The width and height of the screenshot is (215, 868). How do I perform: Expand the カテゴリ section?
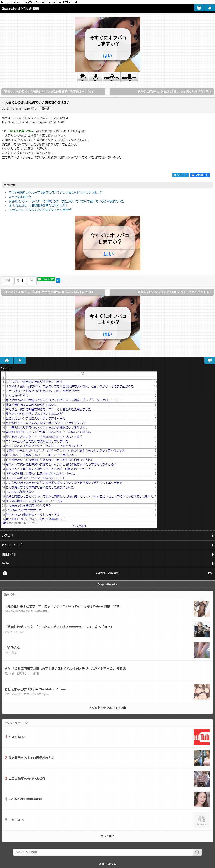(107, 535)
